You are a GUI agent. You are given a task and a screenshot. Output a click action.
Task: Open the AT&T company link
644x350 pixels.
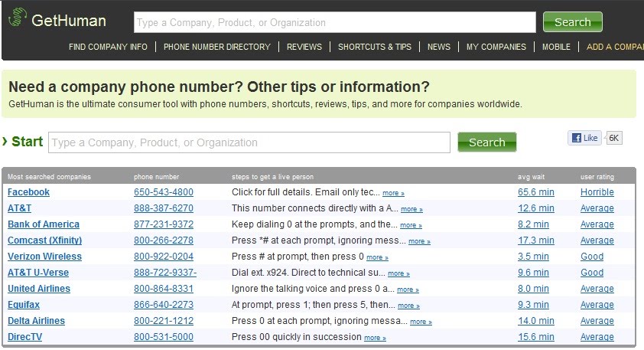(x=19, y=208)
